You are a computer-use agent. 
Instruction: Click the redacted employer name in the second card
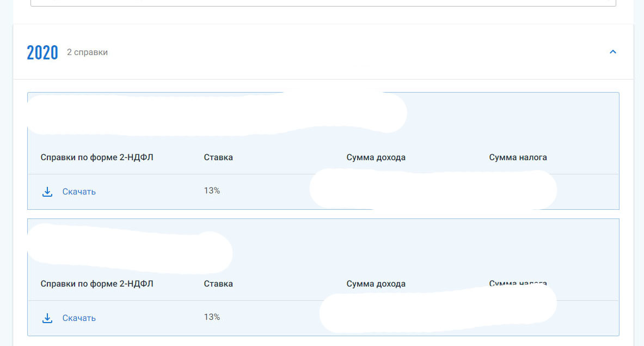point(130,248)
